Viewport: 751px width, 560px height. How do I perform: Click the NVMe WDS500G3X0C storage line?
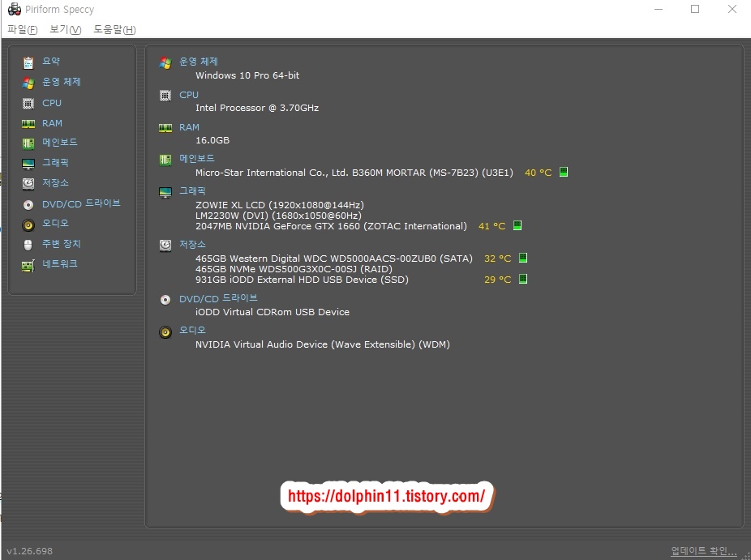294,269
